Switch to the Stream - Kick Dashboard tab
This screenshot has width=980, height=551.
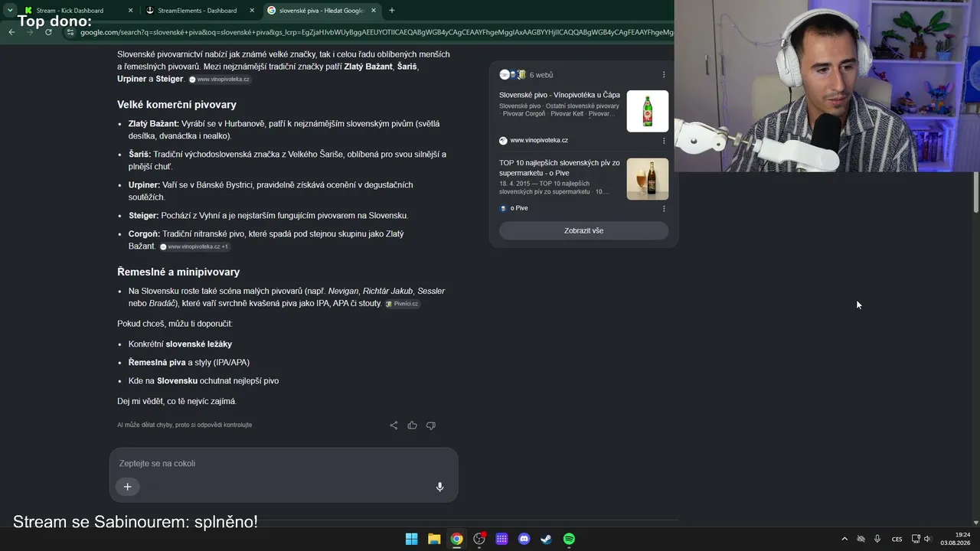click(77, 11)
